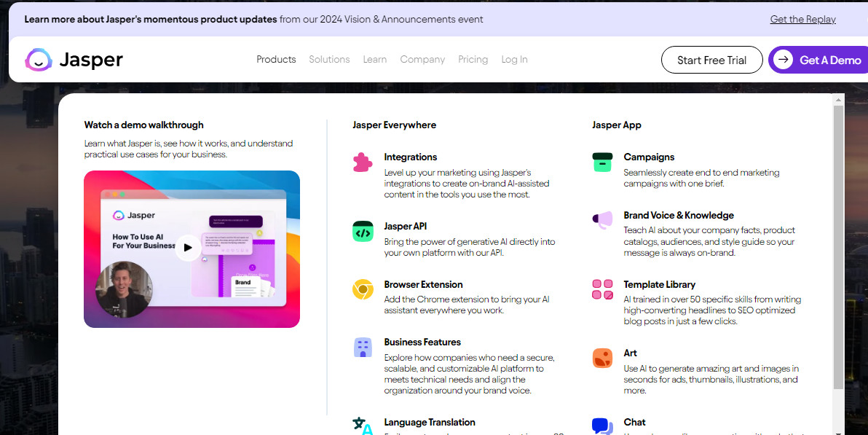The image size is (868, 435).
Task: Open the Chat link
Action: coord(634,423)
